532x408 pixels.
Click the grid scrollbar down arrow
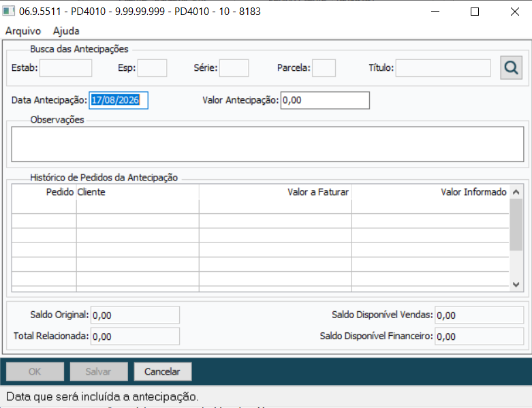coord(516,285)
